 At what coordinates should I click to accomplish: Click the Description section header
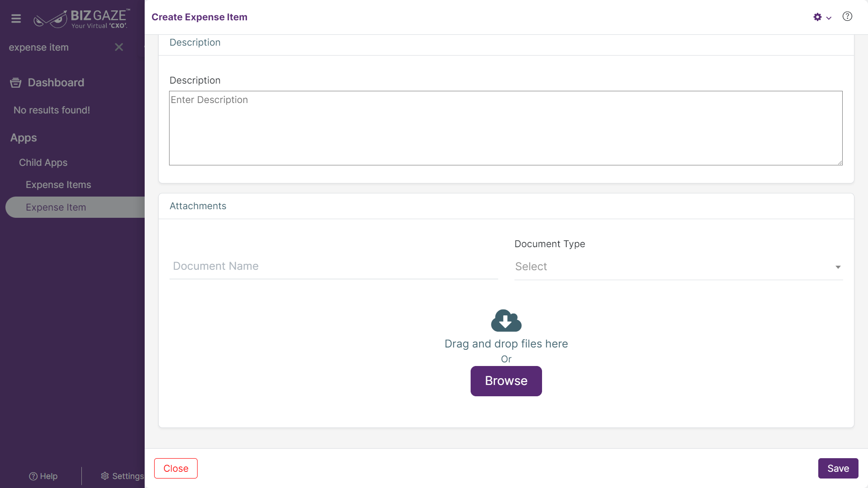[195, 42]
